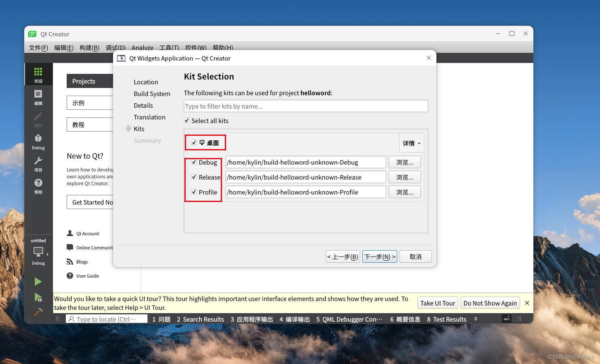
Task: Click 下一步(N) next button
Action: click(380, 256)
